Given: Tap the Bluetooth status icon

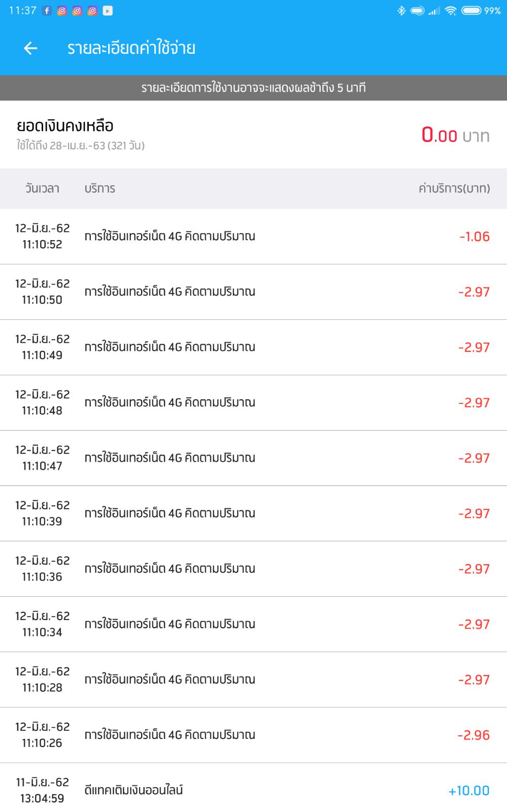Looking at the screenshot, I should (x=401, y=11).
